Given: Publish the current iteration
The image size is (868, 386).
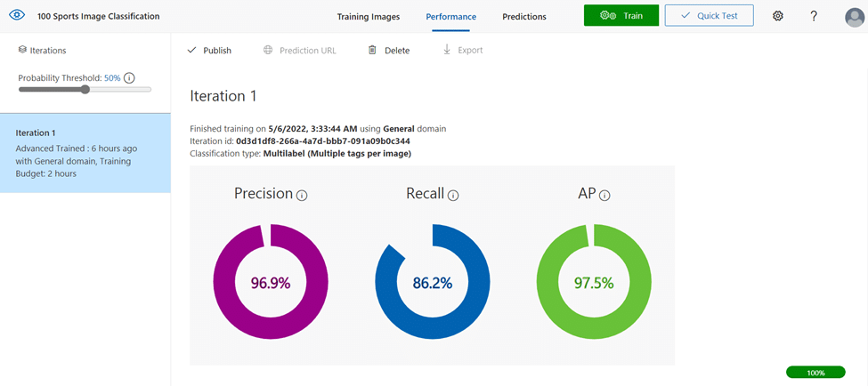Looking at the screenshot, I should [x=209, y=51].
